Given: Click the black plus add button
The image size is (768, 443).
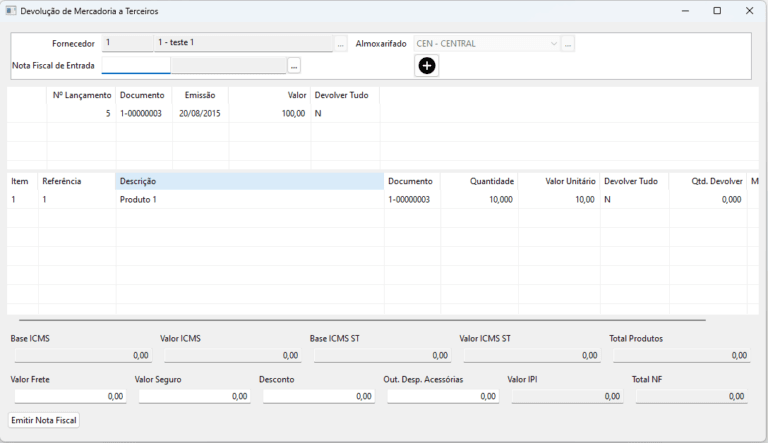Looking at the screenshot, I should (427, 66).
